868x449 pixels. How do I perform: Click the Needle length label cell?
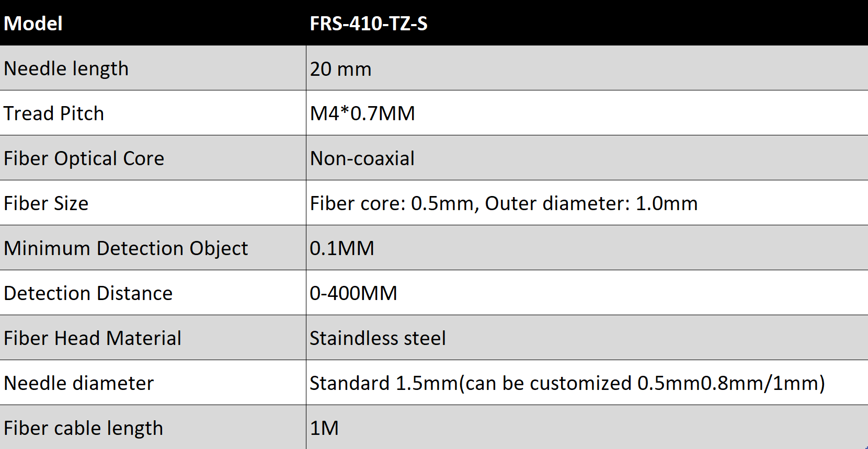click(153, 68)
